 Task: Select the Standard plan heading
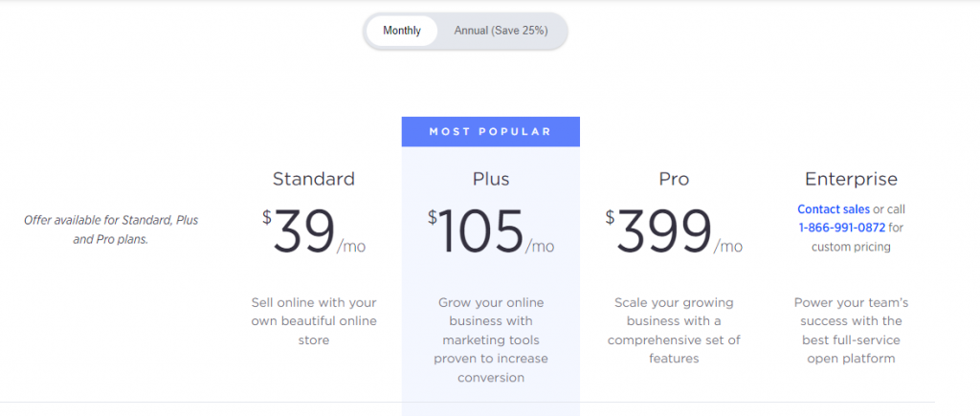tap(313, 179)
